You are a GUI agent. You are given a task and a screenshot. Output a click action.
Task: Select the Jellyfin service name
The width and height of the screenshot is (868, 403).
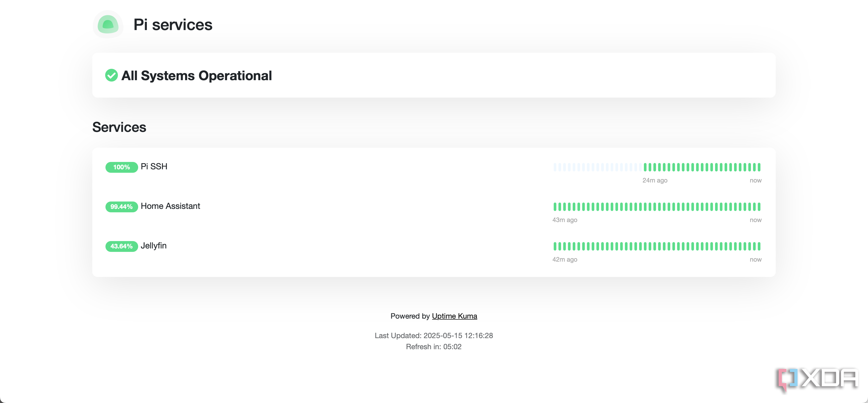(x=154, y=246)
